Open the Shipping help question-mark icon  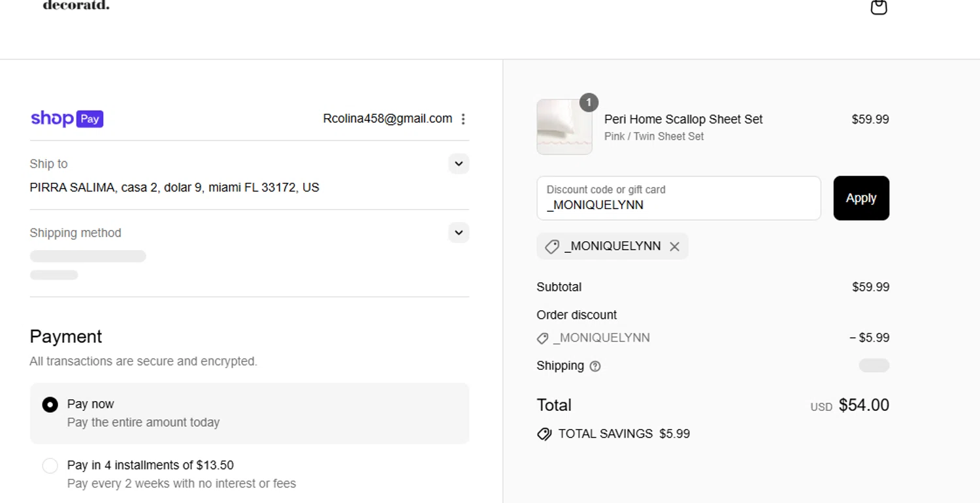595,366
